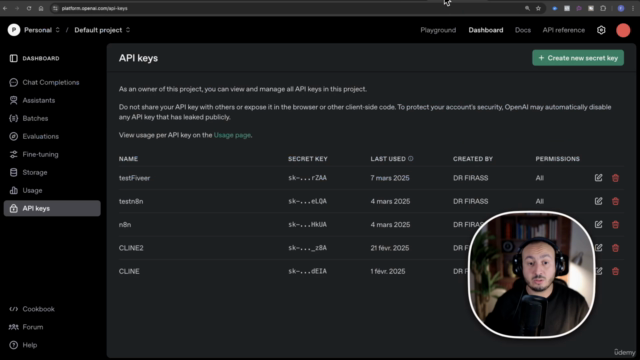
Task: Edit the testn8n API key
Action: 598,201
